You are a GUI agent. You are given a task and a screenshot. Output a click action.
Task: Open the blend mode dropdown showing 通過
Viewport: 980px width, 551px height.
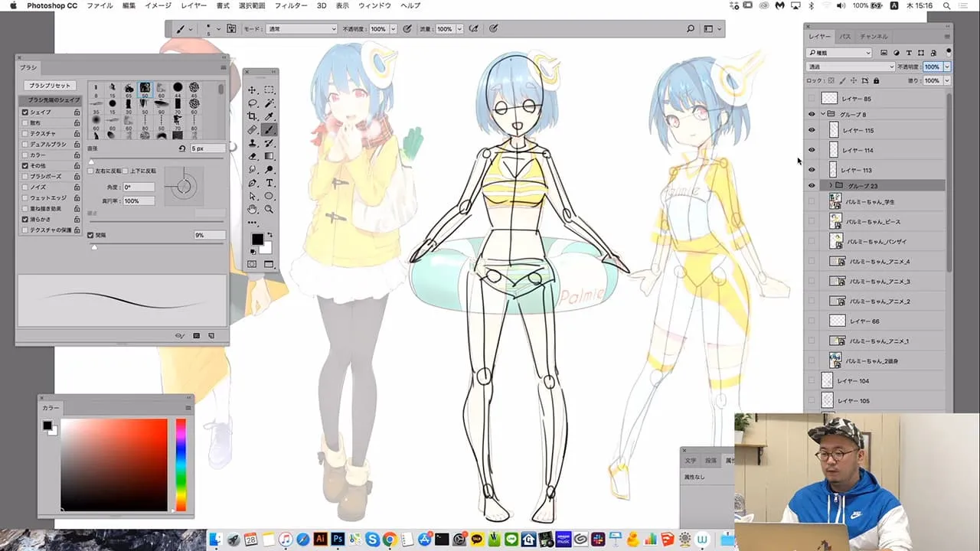[x=850, y=67]
